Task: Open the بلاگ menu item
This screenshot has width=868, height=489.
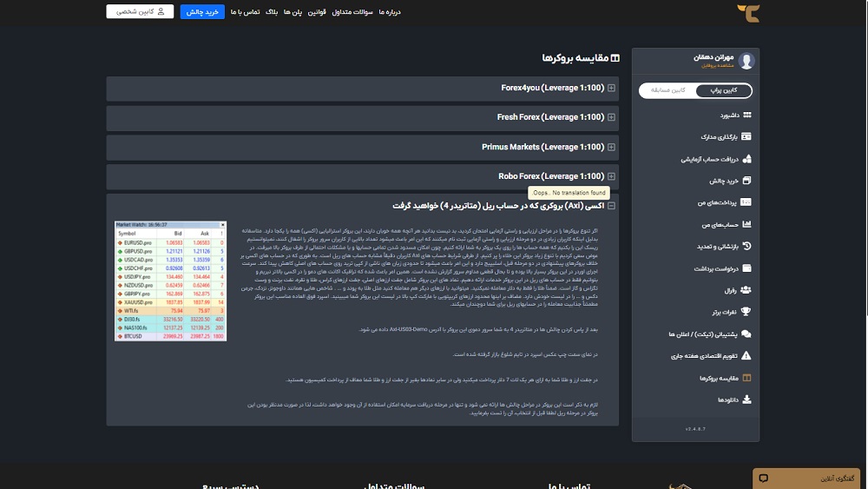Action: pos(272,12)
